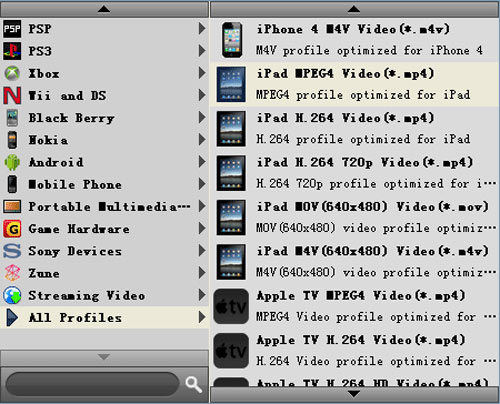The height and width of the screenshot is (404, 500).
Task: Open the Nokia category
Action: click(104, 140)
